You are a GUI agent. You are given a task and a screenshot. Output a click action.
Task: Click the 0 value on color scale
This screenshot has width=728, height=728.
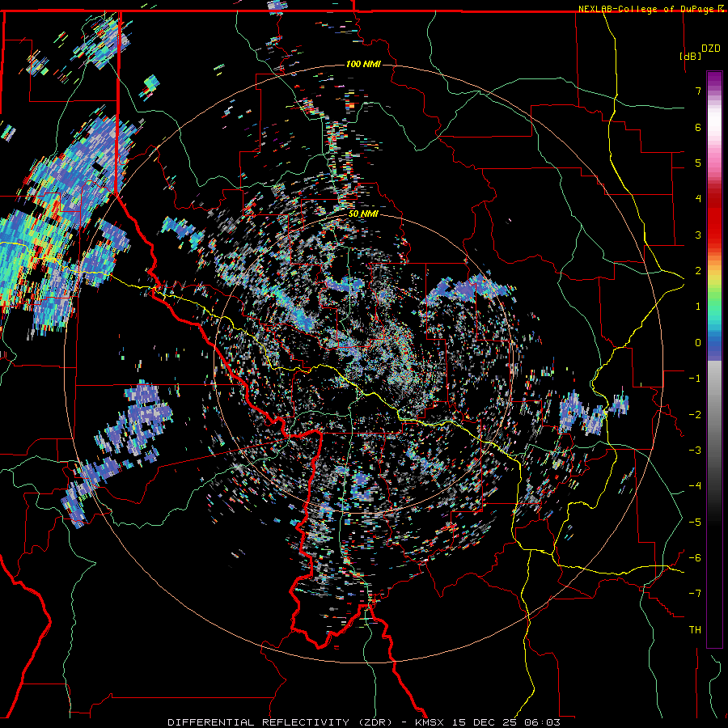click(698, 343)
